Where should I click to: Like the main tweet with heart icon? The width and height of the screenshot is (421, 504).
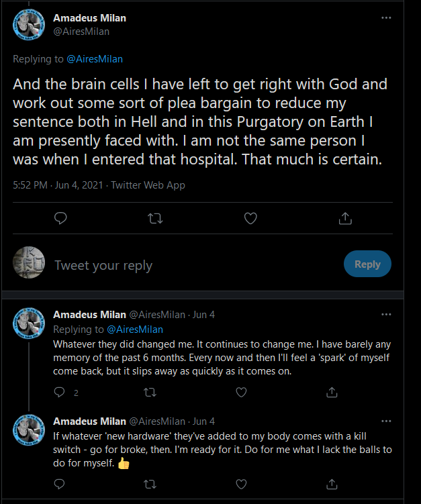pyautogui.click(x=250, y=218)
